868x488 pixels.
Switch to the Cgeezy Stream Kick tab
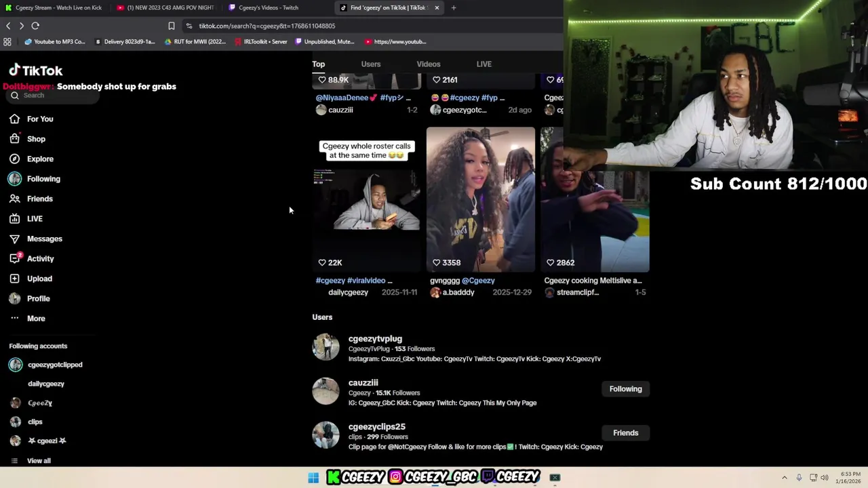pyautogui.click(x=54, y=7)
